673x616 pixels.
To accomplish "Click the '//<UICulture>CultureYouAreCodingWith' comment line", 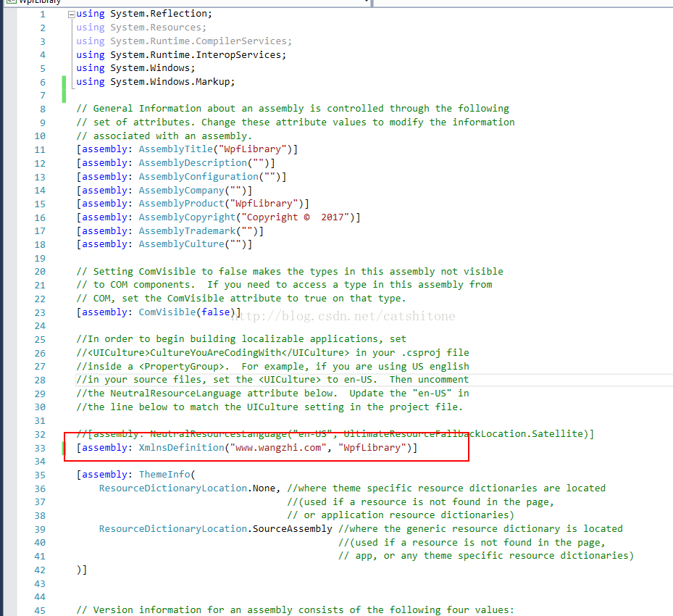I will 272,353.
